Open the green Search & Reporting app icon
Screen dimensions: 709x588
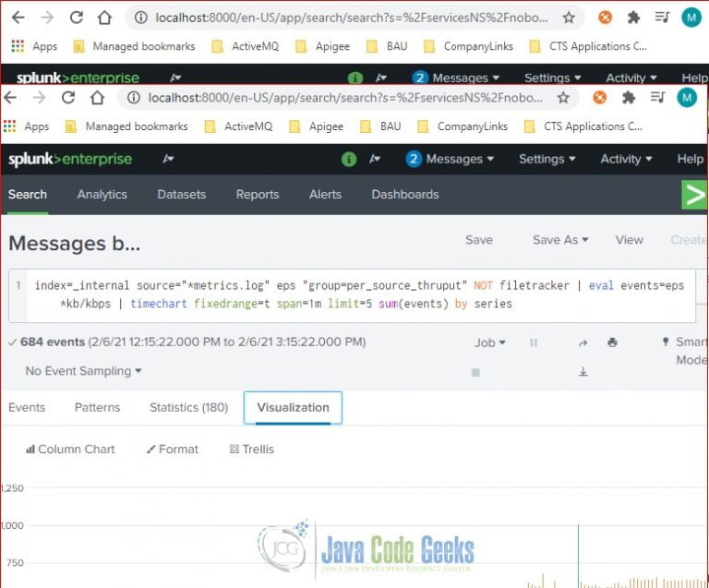[694, 195]
